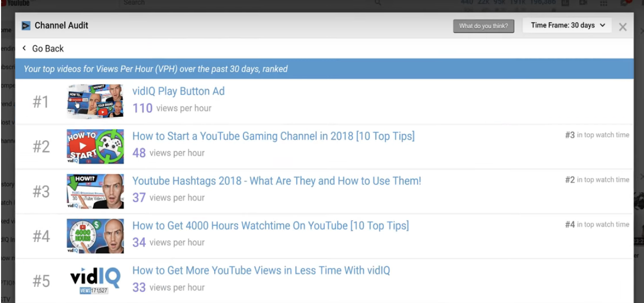Click the "#3 in top watch time" label
Image resolution: width=644 pixels, height=303 pixels.
[597, 135]
